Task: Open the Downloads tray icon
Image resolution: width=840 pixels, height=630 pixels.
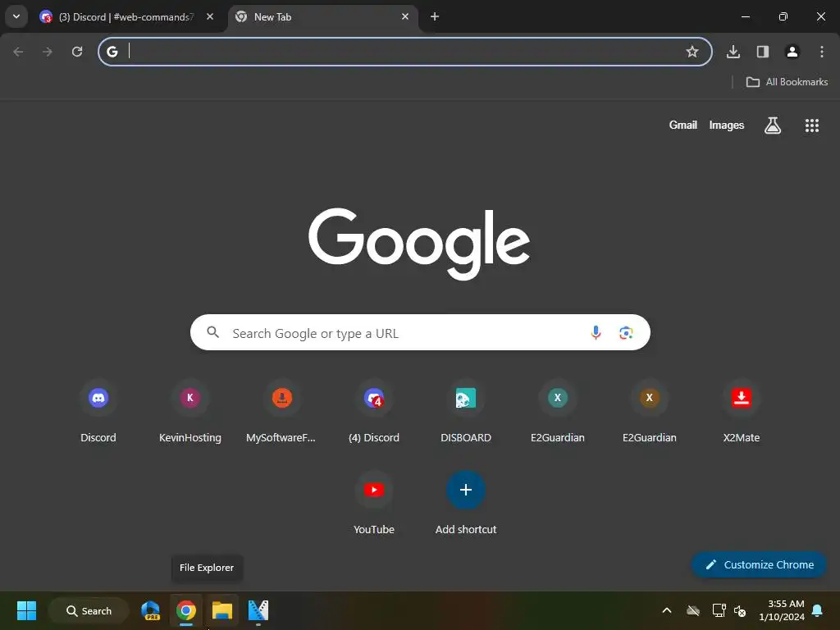Action: pyautogui.click(x=733, y=52)
